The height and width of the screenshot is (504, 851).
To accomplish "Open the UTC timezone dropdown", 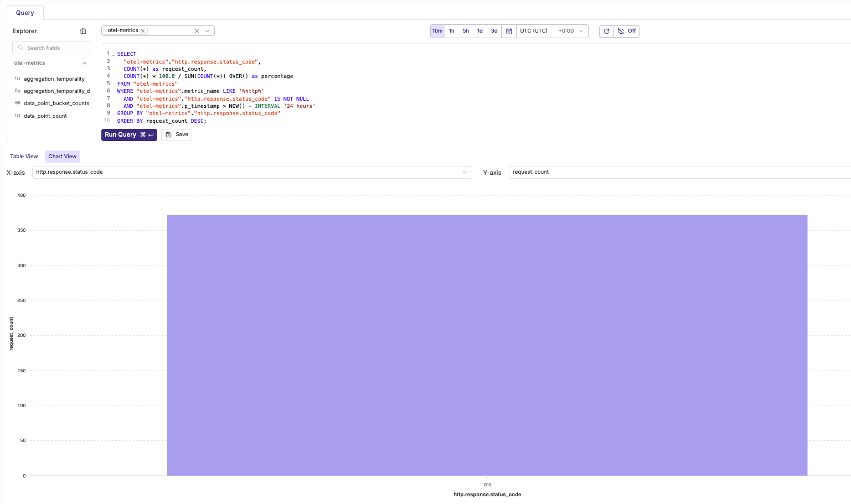I will 552,31.
